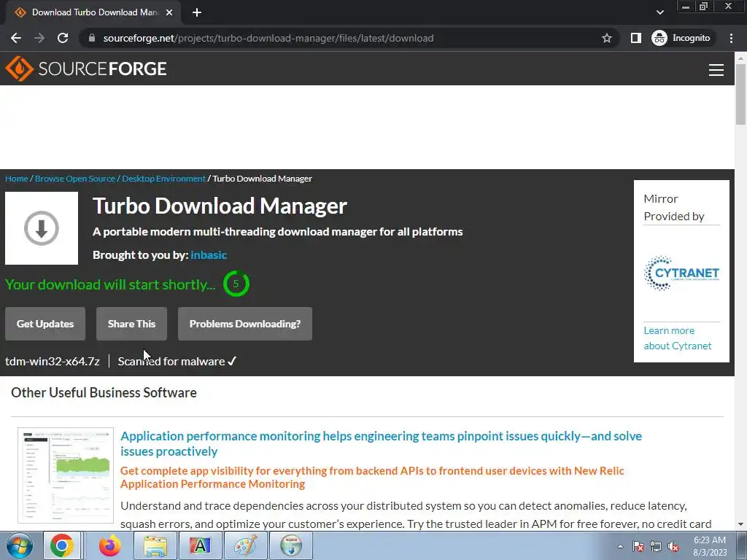Click the browser back arrow
The width and height of the screenshot is (747, 560).
[x=16, y=38]
